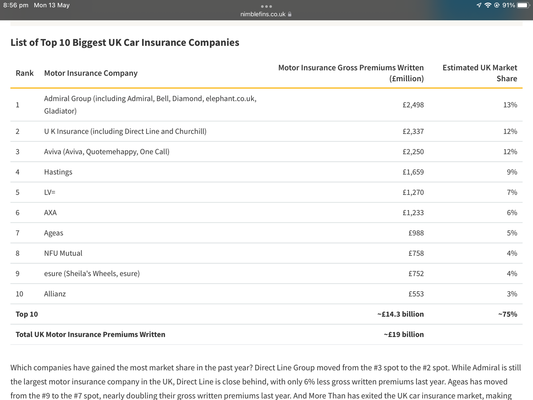The width and height of the screenshot is (533, 400).
Task: Select the £1,270 premium value
Action: click(x=413, y=192)
